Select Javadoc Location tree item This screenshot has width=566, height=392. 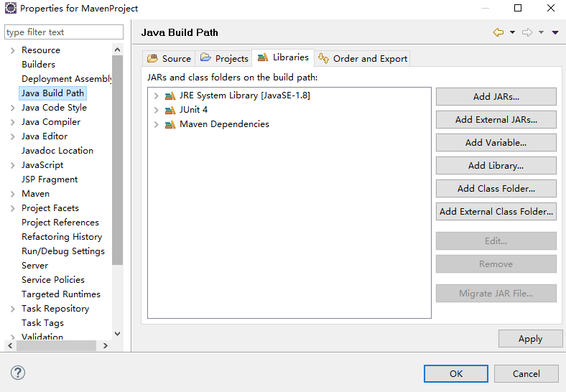(57, 151)
